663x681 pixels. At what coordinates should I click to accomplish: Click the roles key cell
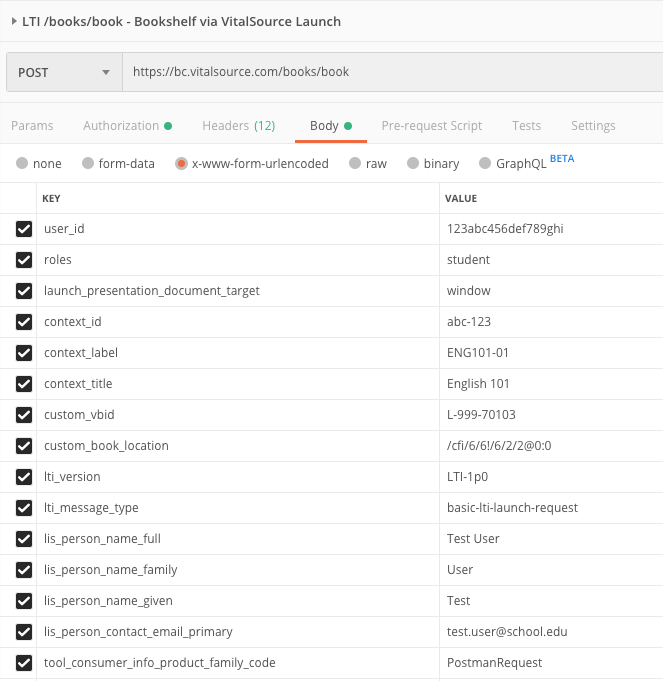(238, 260)
